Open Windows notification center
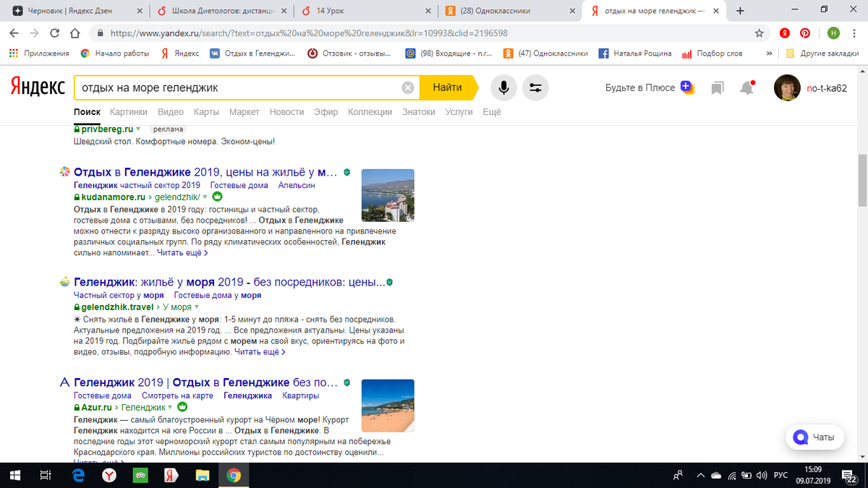The height and width of the screenshot is (488, 868). [x=850, y=475]
